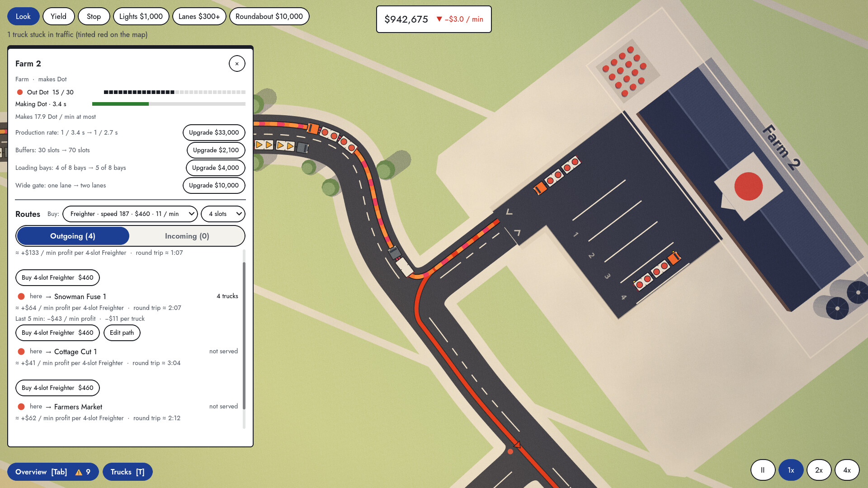Select the Lanes $300+ tool
Viewport: 868px width, 488px height.
point(199,16)
